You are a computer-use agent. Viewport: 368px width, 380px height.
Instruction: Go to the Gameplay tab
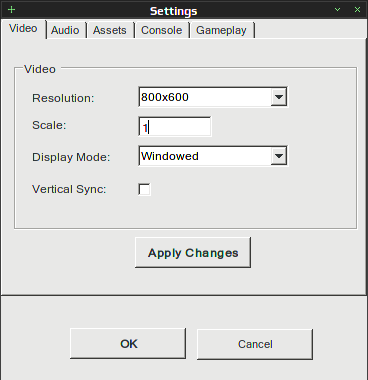[222, 30]
